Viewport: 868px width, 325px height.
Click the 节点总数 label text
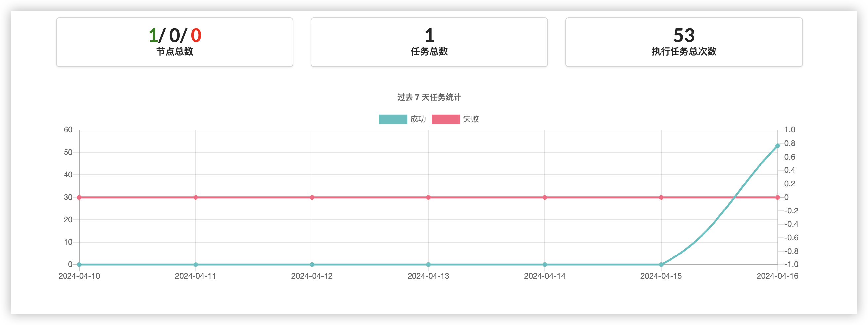[175, 52]
